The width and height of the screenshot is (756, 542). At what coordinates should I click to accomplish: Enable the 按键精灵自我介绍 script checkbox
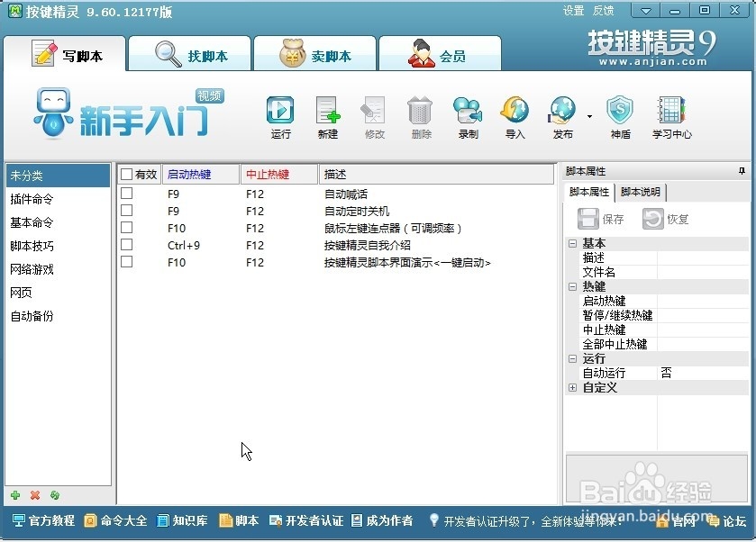(126, 245)
